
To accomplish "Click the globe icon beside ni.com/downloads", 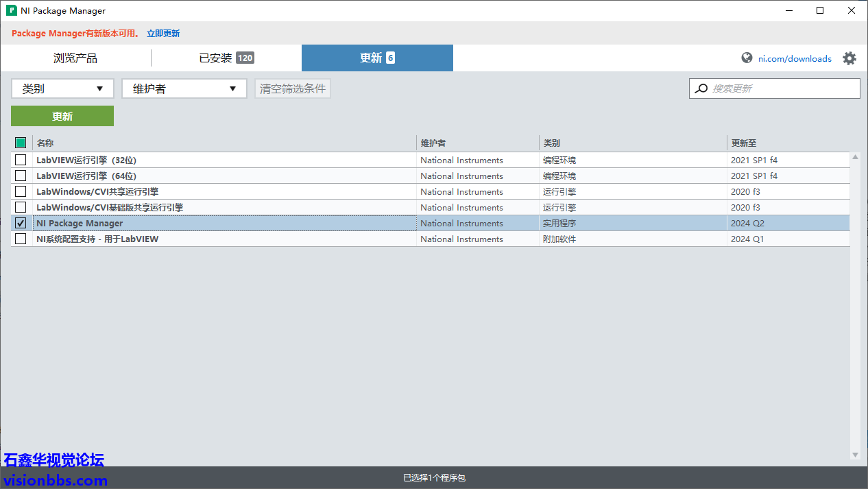I will [747, 58].
